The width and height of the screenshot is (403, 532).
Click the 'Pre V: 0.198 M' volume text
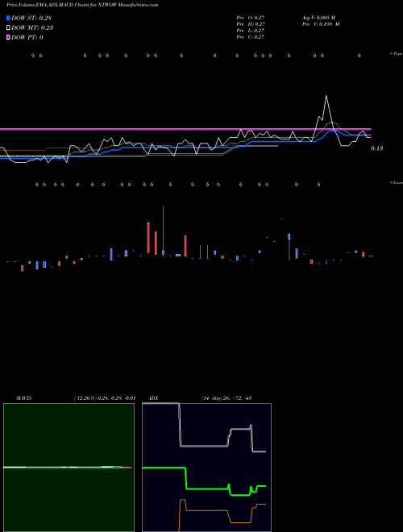pos(321,24)
